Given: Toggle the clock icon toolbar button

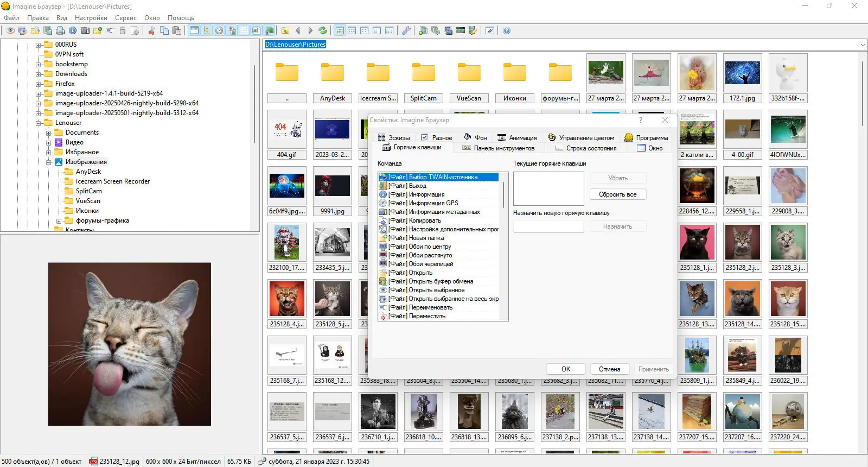Looking at the screenshot, I should click(219, 30).
